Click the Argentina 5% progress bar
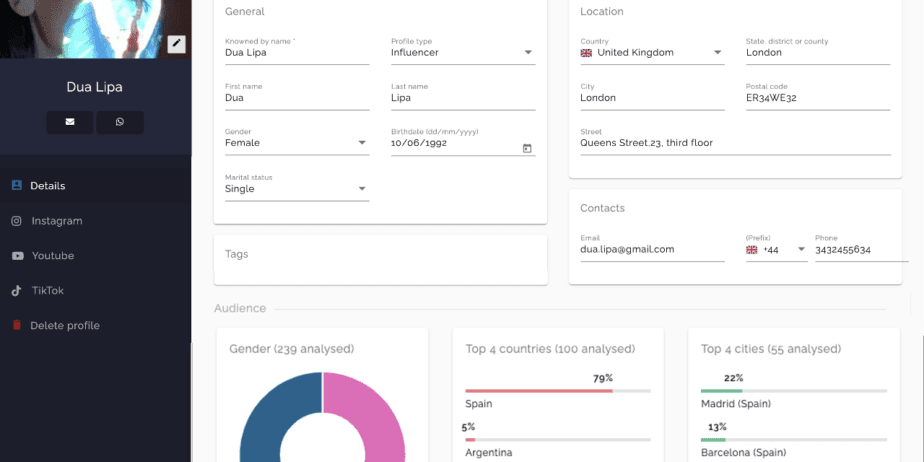Screen dimensions: 924x462 click(x=558, y=440)
